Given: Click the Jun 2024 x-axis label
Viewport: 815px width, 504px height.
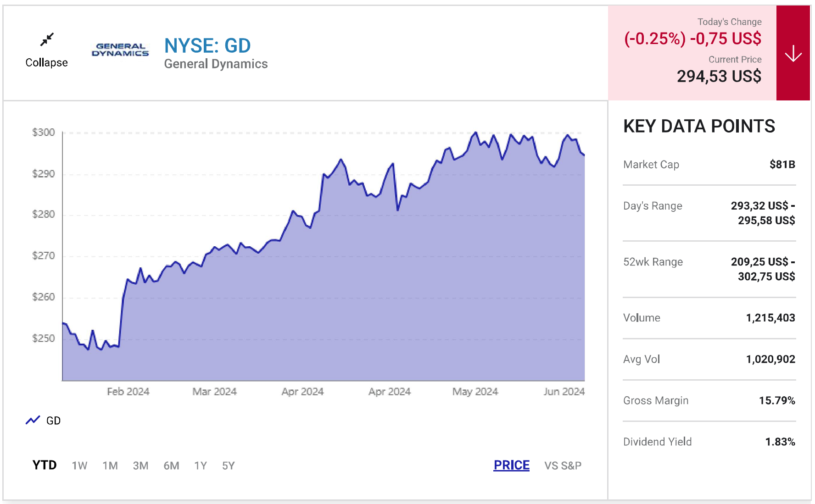Looking at the screenshot, I should [x=564, y=392].
